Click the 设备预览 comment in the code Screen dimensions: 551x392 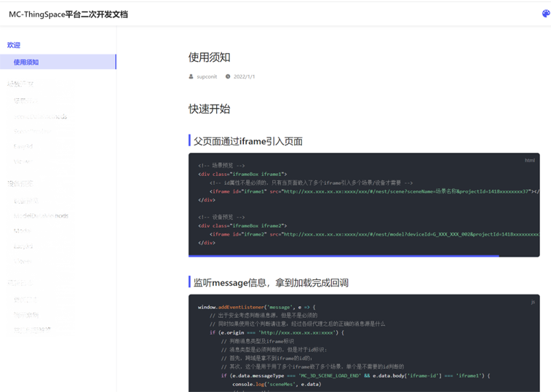point(221,217)
